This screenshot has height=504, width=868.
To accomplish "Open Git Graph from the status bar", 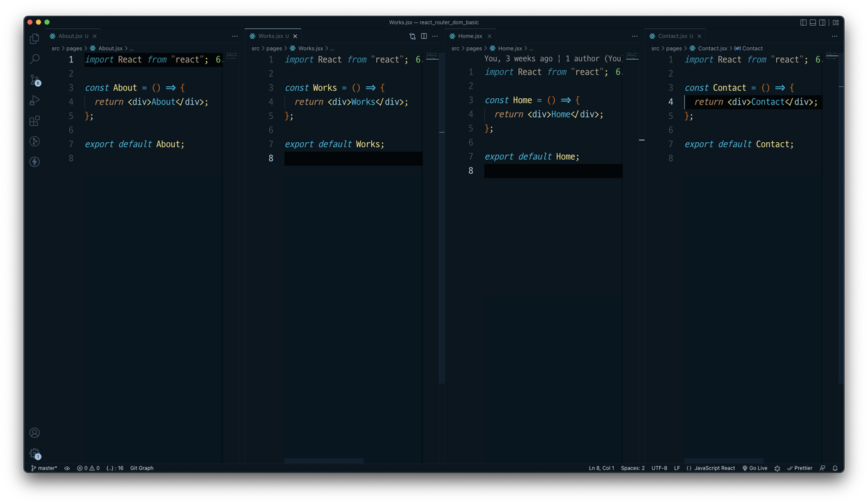I will [142, 468].
